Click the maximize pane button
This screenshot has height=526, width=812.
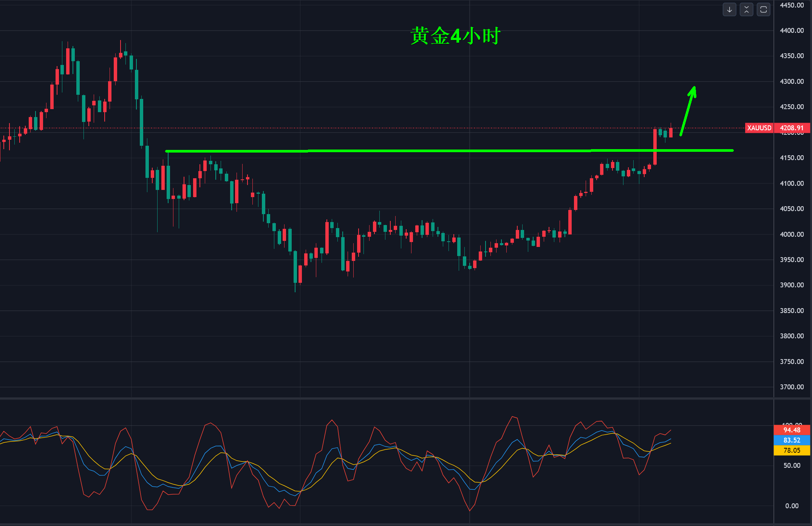click(763, 10)
